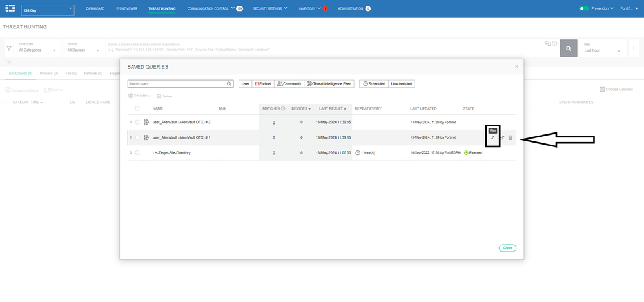Click the filter funnel icon beside Category
Image resolution: width=644 pixels, height=302 pixels.
(9, 48)
